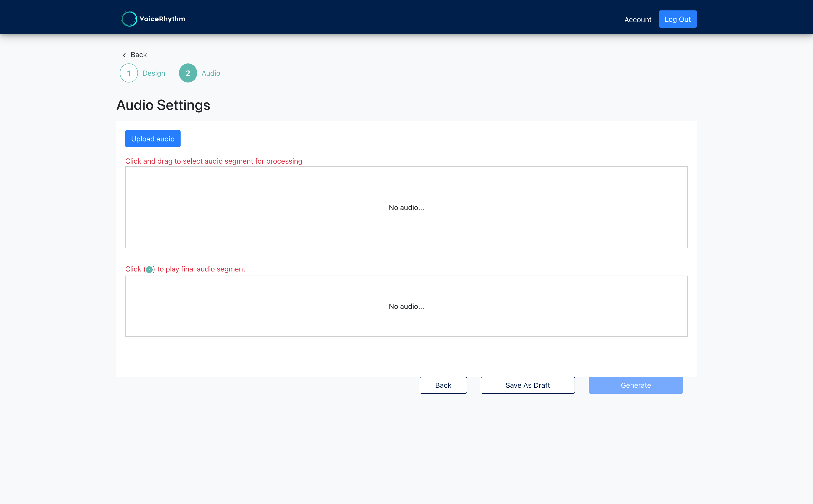Viewport: 813px width, 504px height.
Task: Select the step 1 circle icon
Action: click(x=129, y=73)
